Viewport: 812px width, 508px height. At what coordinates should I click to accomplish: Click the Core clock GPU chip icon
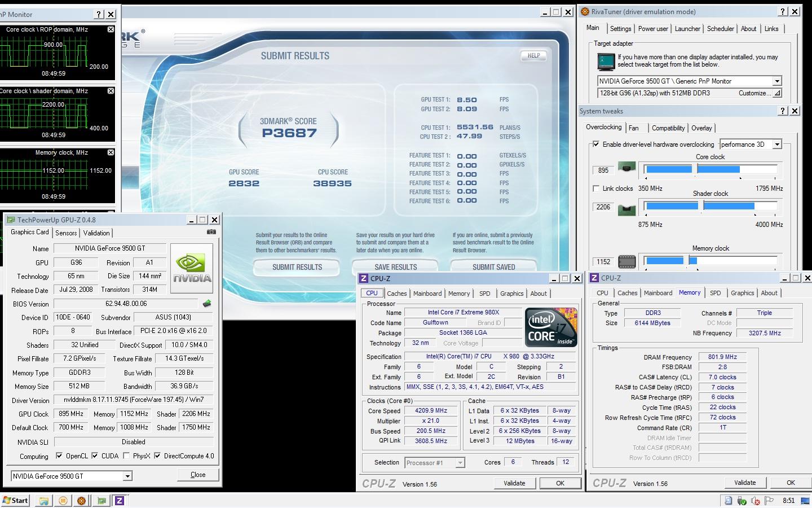(x=626, y=167)
